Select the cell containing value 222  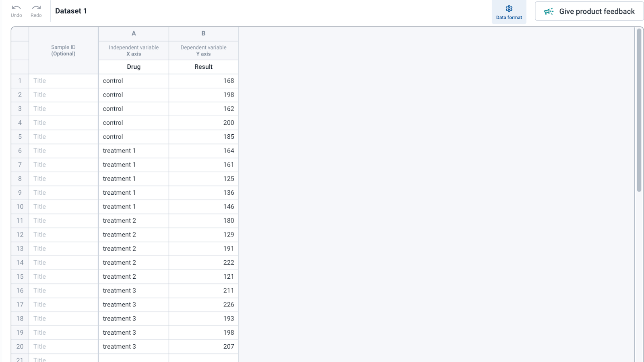(203, 263)
